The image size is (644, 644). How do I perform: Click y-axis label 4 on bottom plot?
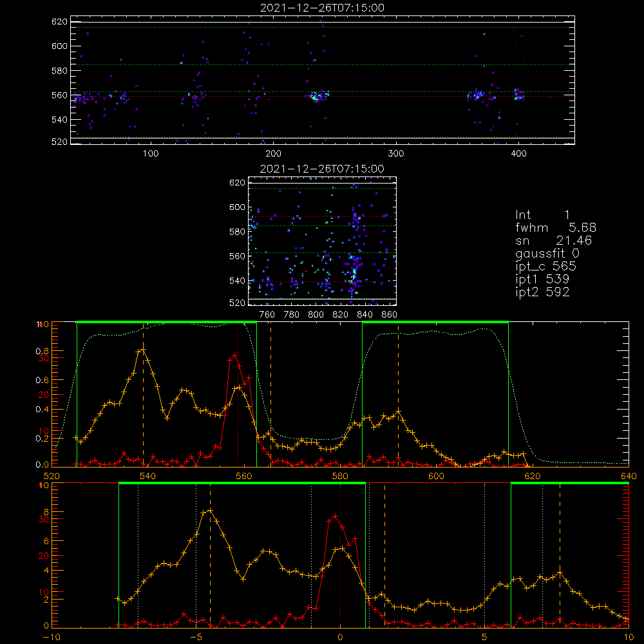coord(46,571)
